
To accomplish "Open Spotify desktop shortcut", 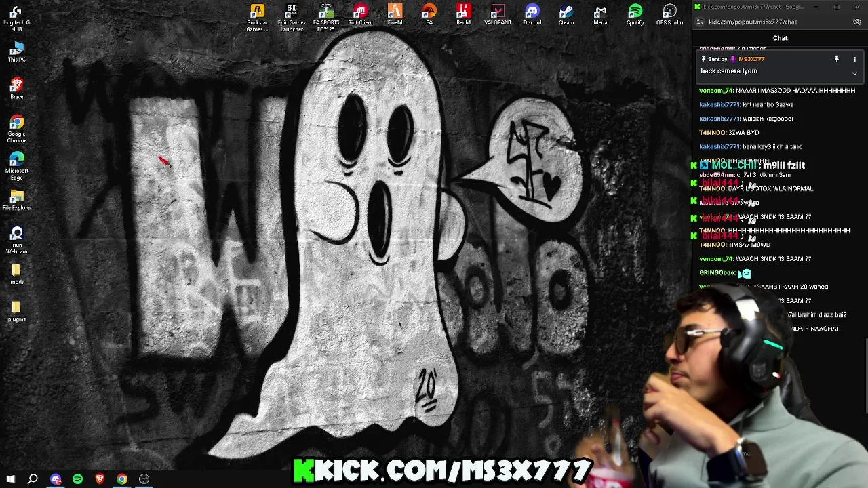I will [635, 15].
